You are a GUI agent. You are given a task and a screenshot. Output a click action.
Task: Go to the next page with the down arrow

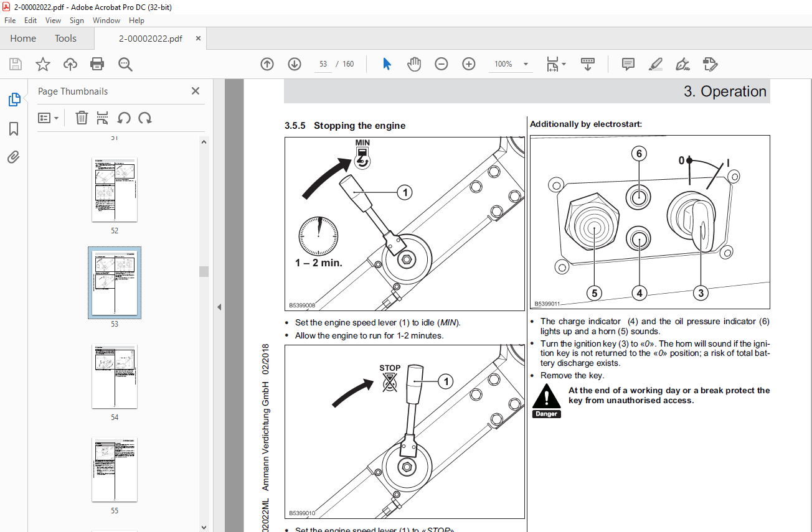(295, 64)
